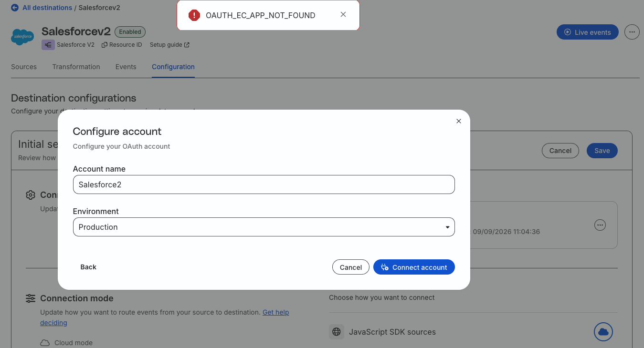Click the Connection mode heading

(x=77, y=298)
